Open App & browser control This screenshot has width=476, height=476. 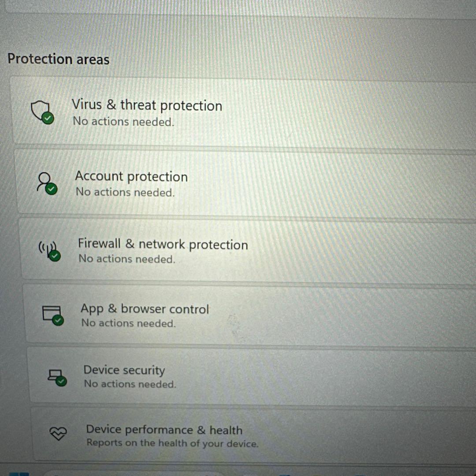[x=145, y=309]
